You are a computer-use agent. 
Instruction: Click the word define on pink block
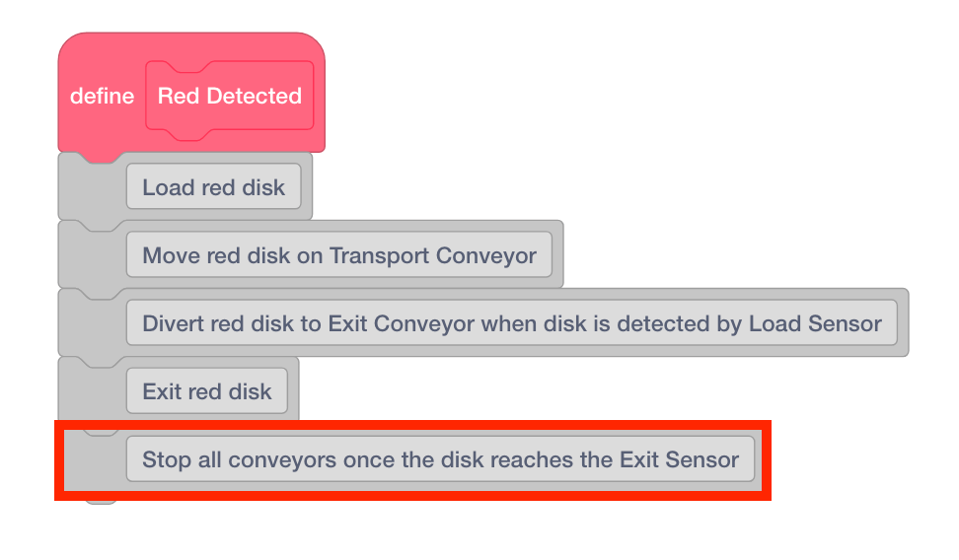point(102,97)
